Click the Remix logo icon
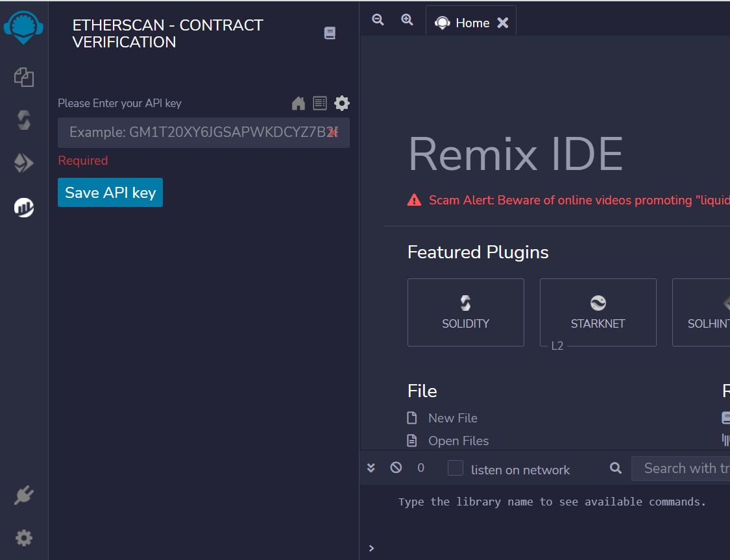This screenshot has height=560, width=730. click(x=23, y=27)
